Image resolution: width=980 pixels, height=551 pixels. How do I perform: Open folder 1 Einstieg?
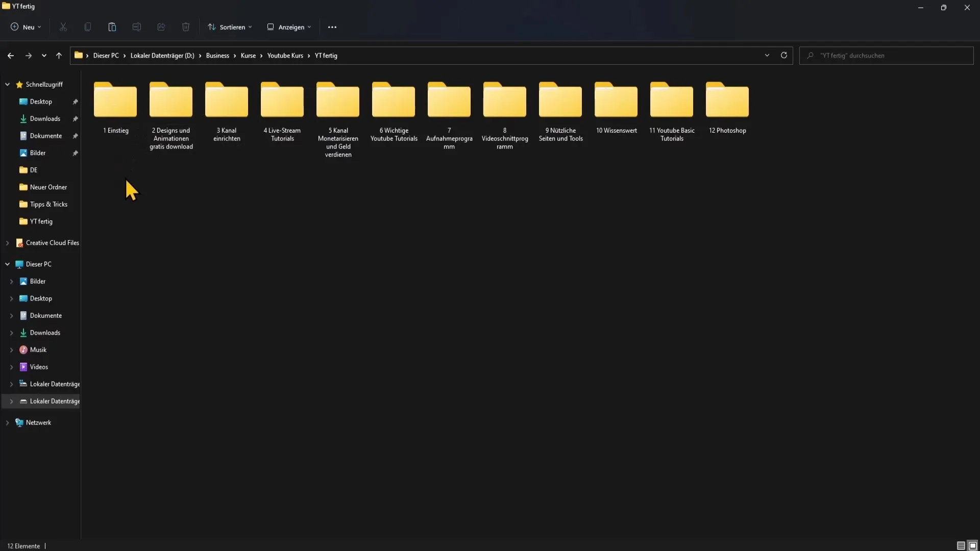(115, 108)
